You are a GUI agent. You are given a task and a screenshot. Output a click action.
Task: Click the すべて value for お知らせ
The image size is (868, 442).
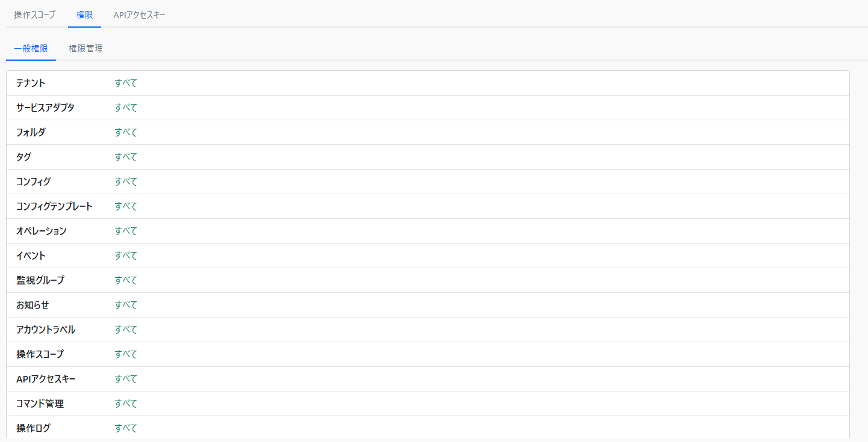[126, 305]
